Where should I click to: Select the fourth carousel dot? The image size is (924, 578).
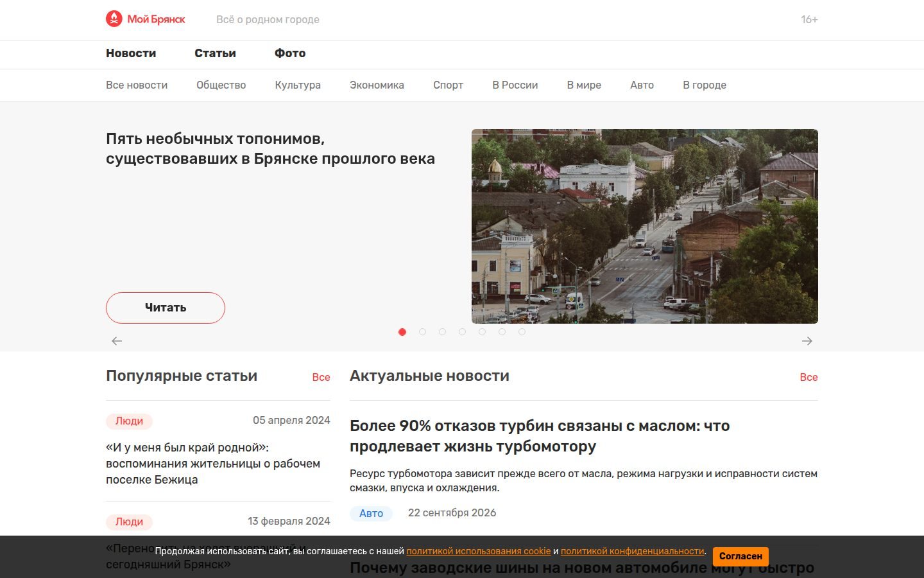pos(462,332)
